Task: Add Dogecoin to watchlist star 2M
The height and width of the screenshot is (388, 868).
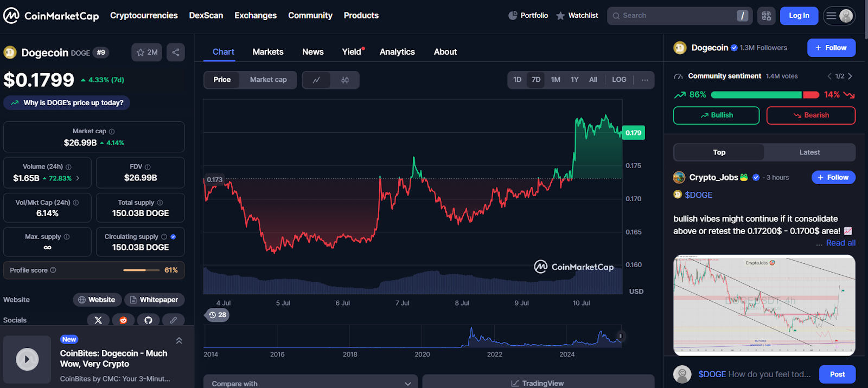Action: click(146, 53)
